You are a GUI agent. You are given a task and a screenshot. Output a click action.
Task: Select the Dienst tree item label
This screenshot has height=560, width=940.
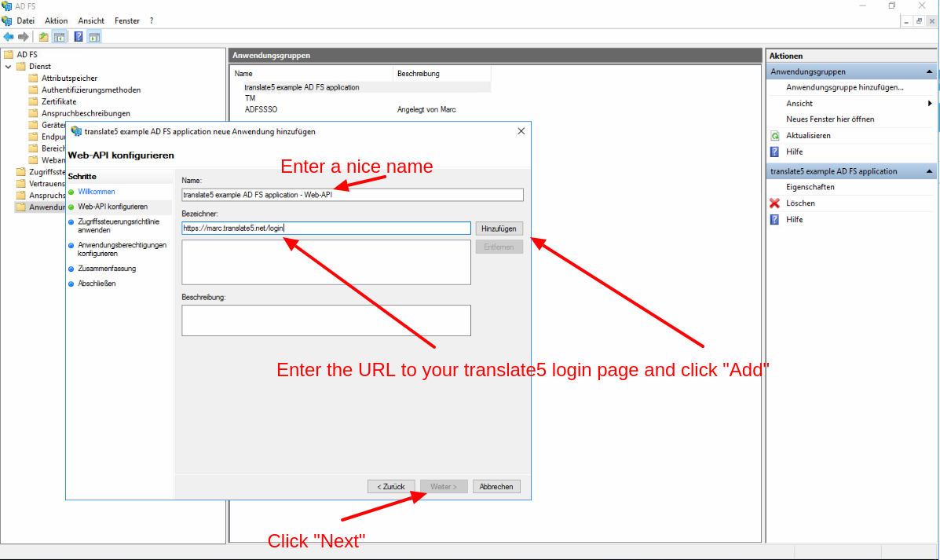click(x=40, y=67)
